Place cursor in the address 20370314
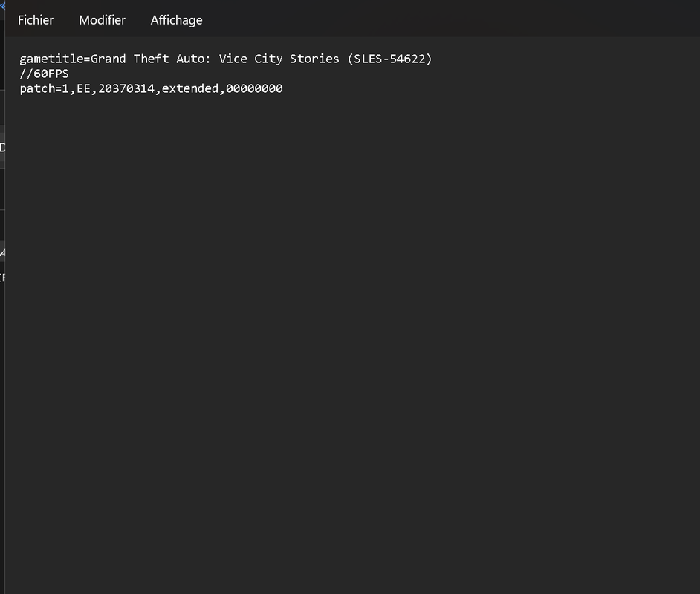The height and width of the screenshot is (594, 700). coord(126,89)
